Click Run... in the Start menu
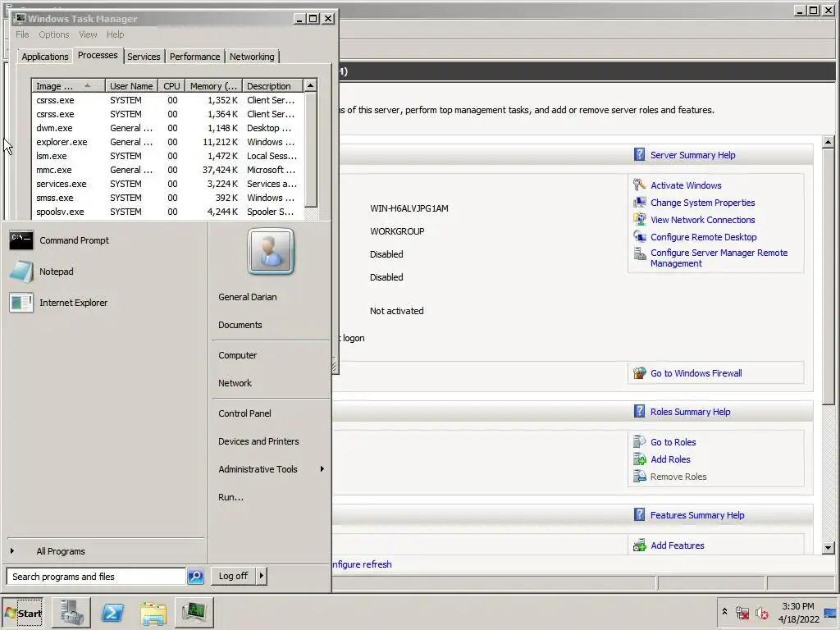 pyautogui.click(x=231, y=497)
